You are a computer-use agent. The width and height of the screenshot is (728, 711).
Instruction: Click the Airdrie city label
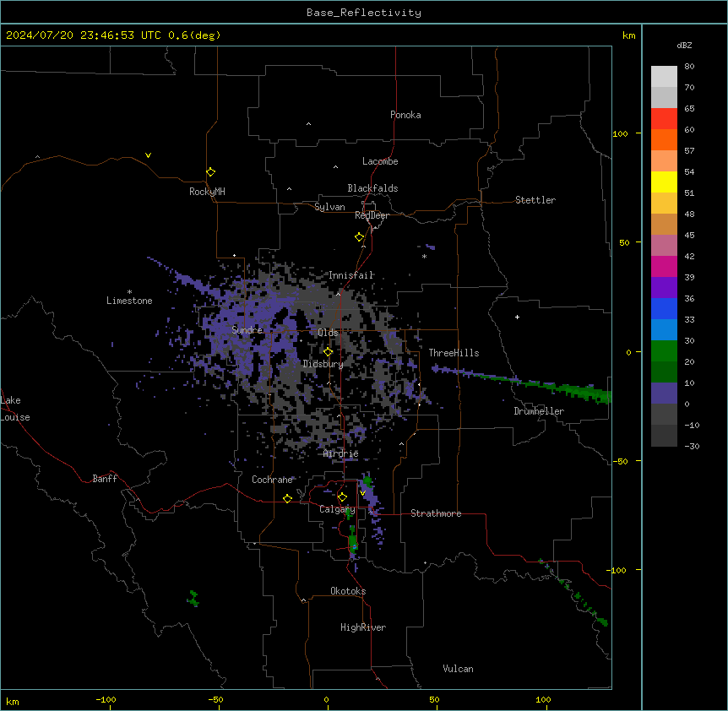(x=341, y=453)
